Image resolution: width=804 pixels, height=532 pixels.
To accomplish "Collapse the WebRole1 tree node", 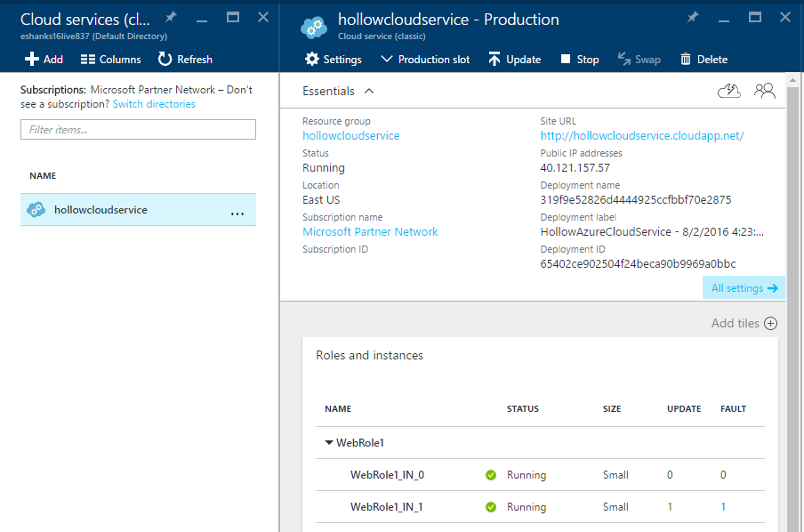I will 329,442.
